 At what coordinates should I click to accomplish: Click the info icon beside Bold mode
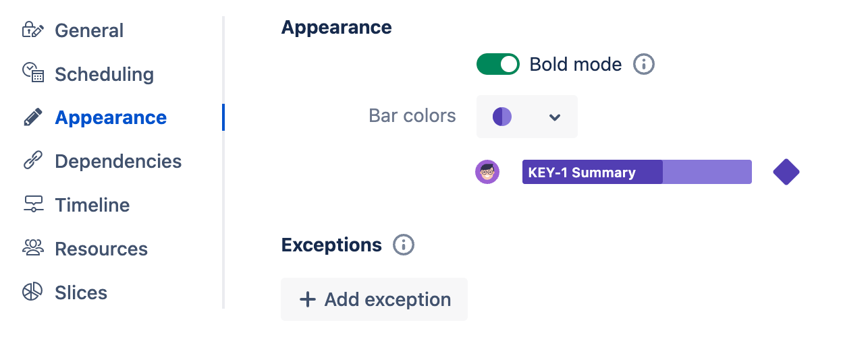coord(644,65)
